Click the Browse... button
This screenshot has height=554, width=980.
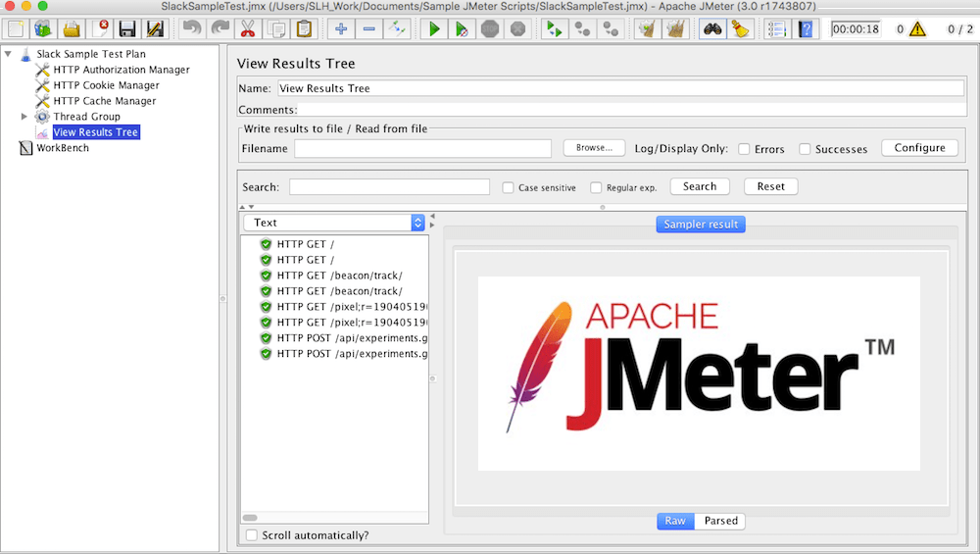click(x=594, y=147)
